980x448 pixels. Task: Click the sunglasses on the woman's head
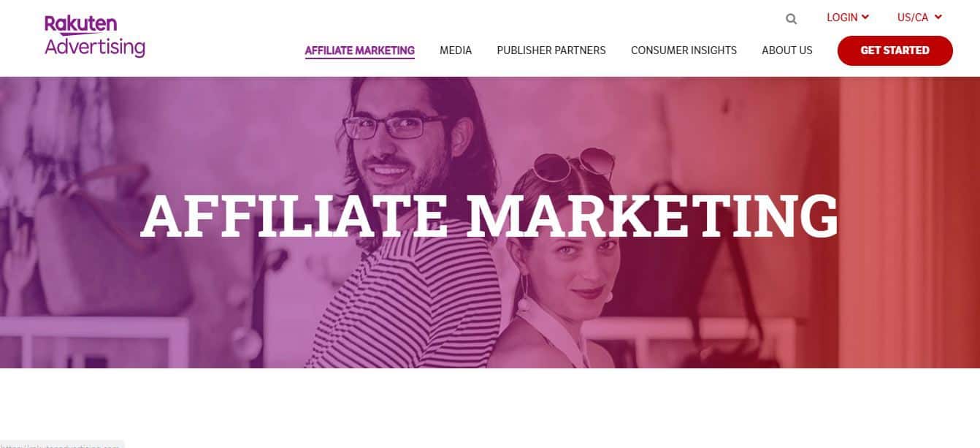573,164
